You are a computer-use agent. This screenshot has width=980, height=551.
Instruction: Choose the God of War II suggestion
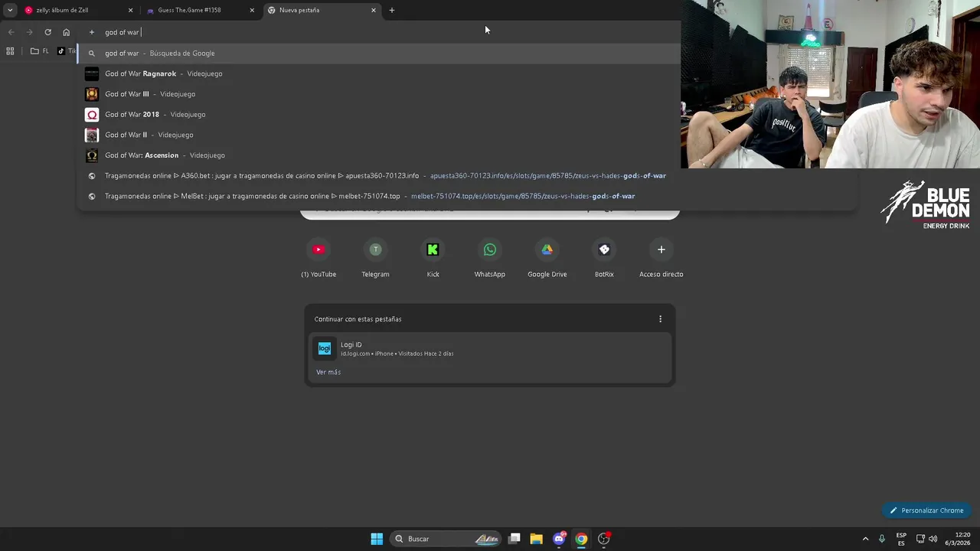[379, 135]
